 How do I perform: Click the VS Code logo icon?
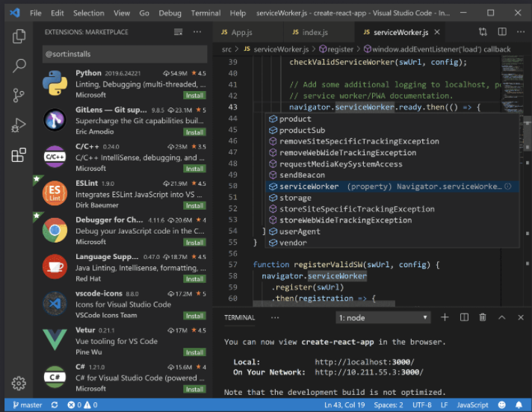point(15,13)
